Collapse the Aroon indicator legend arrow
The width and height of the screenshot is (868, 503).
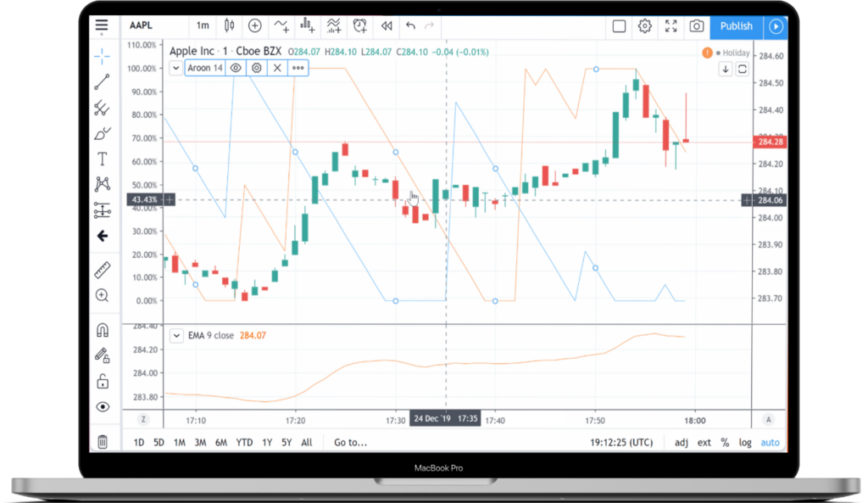coord(176,68)
